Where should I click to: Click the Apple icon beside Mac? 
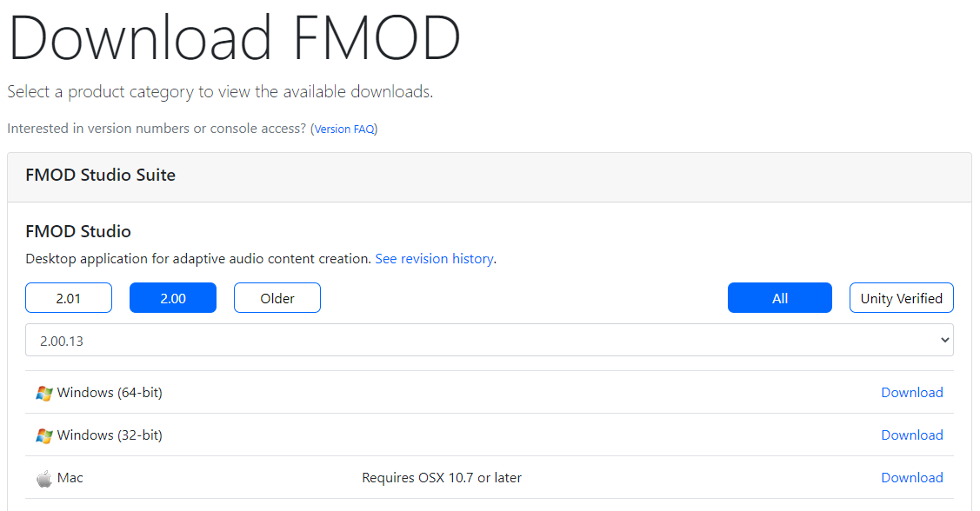tap(43, 477)
